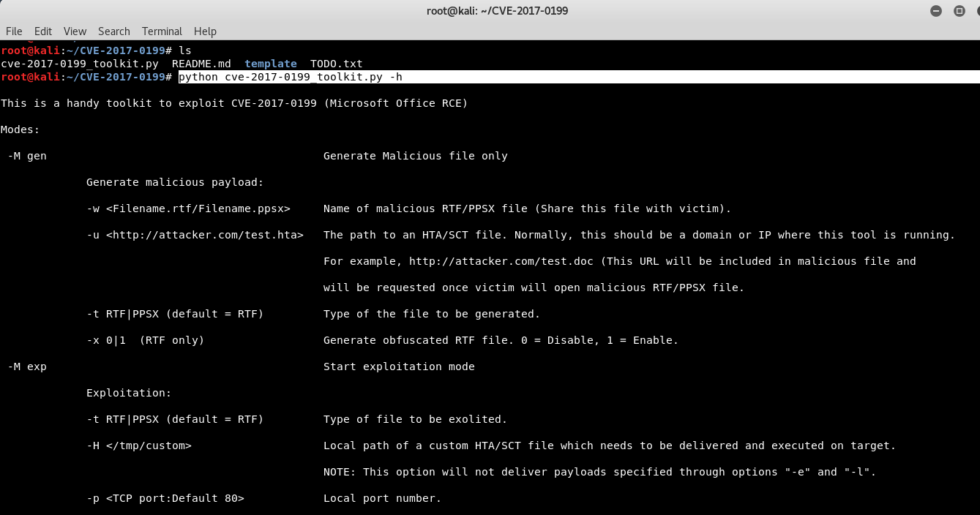Click 'Name of malicious RTF/PPSX file' description
This screenshot has height=515, width=980.
[x=528, y=208]
